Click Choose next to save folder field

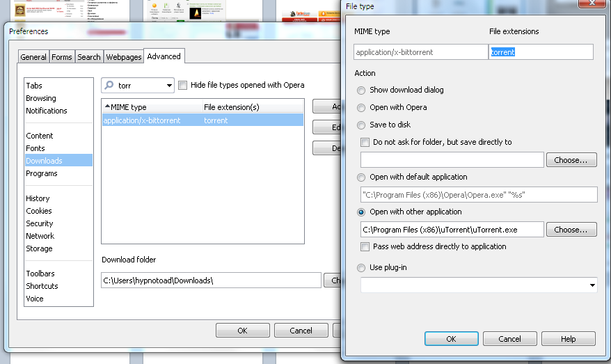[x=571, y=160]
